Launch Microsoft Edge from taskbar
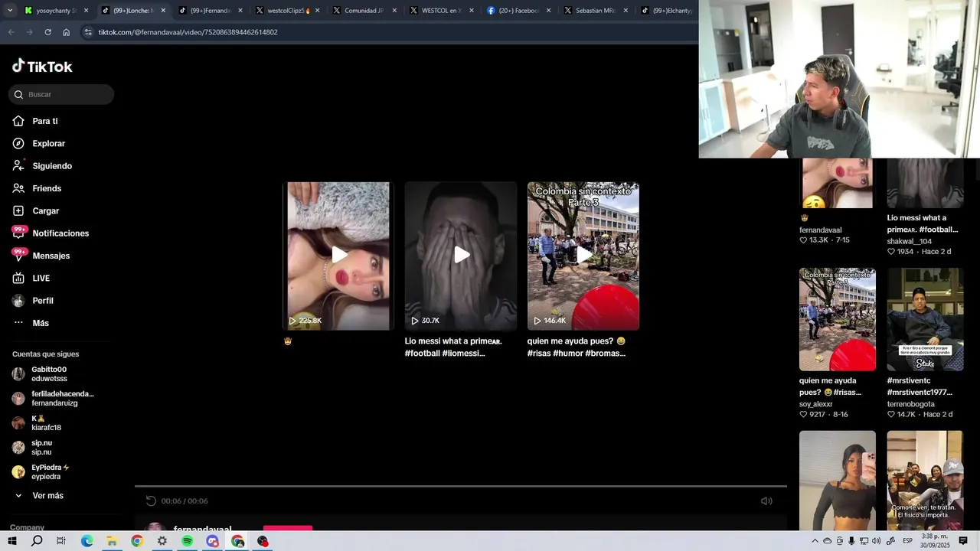980x551 pixels. pos(87,541)
